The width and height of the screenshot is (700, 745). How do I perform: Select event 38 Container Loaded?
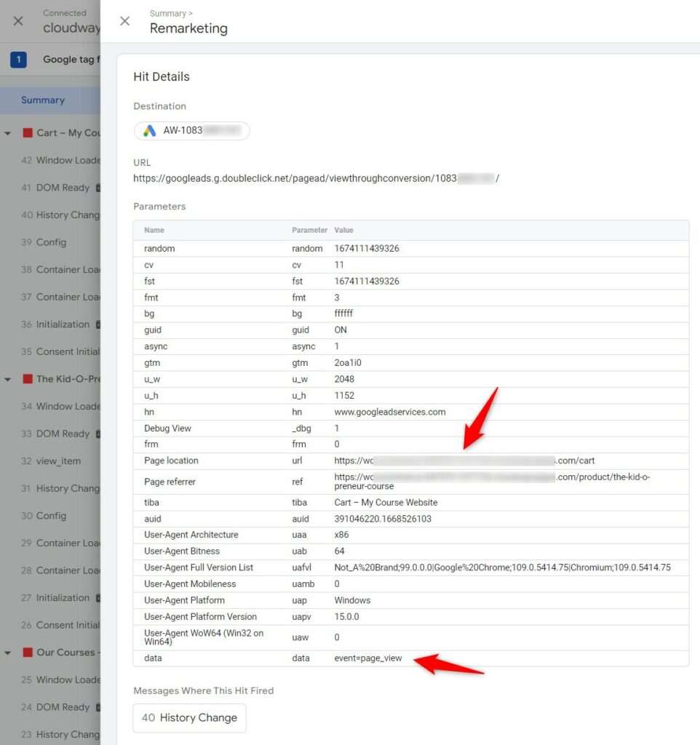(60, 270)
